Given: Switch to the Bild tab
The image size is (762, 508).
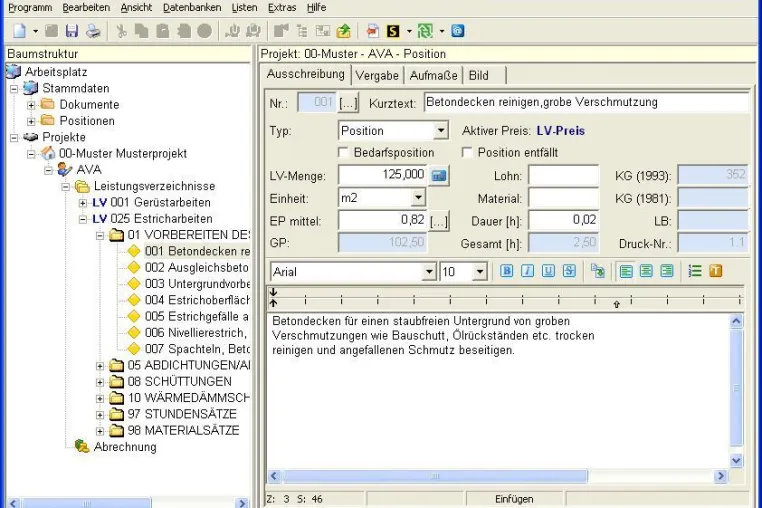Looking at the screenshot, I should pyautogui.click(x=479, y=76).
